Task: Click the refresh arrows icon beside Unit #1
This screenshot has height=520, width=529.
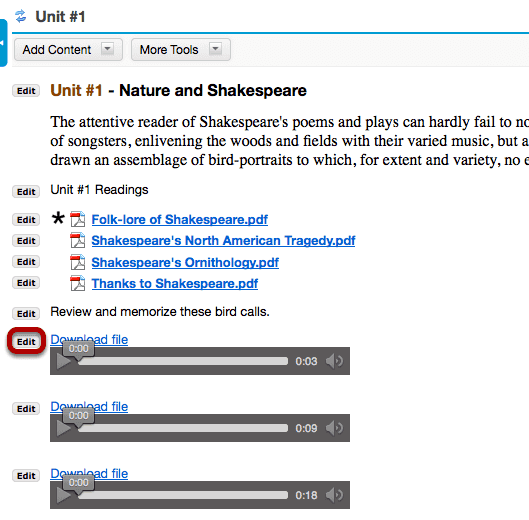Action: coord(21,16)
